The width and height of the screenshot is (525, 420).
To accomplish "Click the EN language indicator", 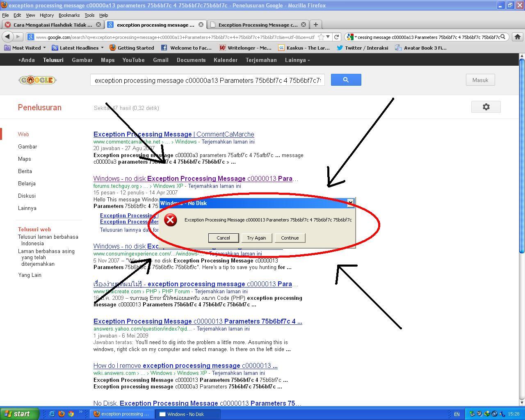I will point(457,414).
